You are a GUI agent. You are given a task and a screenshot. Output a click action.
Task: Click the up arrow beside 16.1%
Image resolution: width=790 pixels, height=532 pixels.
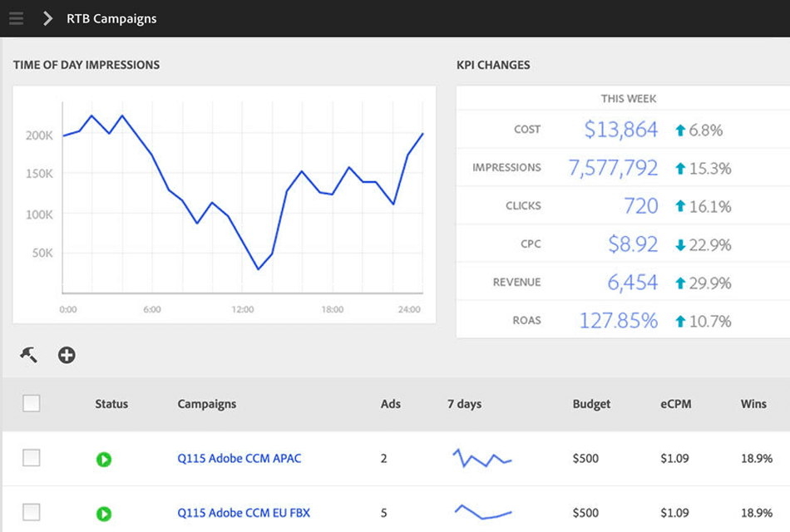pyautogui.click(x=680, y=206)
